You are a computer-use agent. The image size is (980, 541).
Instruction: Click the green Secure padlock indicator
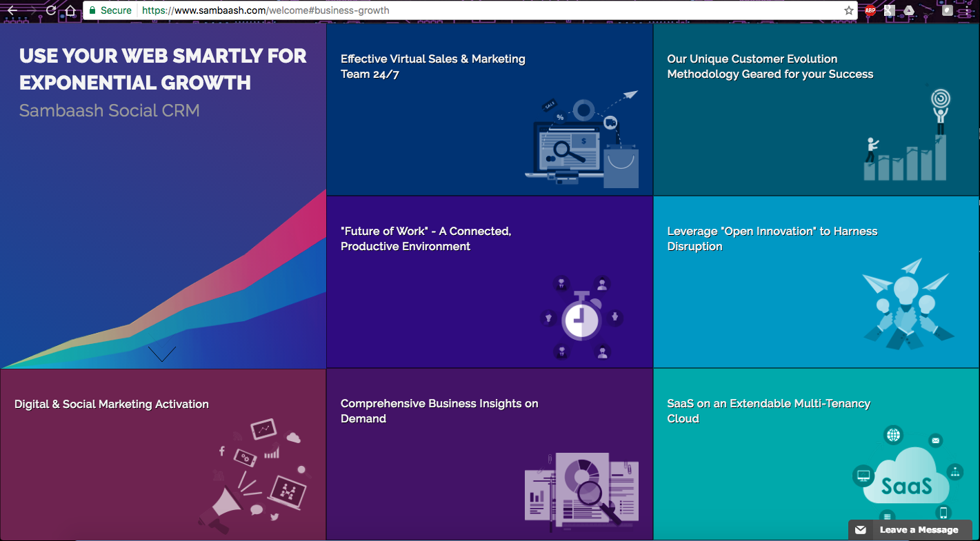(x=110, y=10)
